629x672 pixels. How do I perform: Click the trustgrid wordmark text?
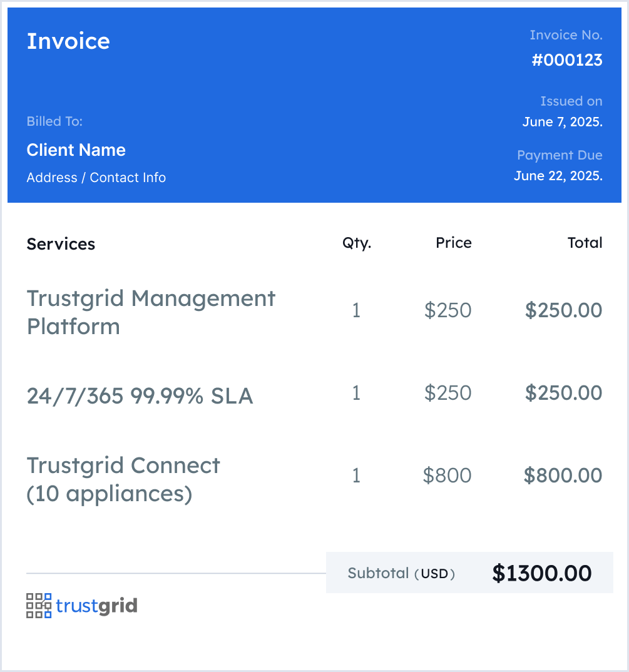[97, 606]
